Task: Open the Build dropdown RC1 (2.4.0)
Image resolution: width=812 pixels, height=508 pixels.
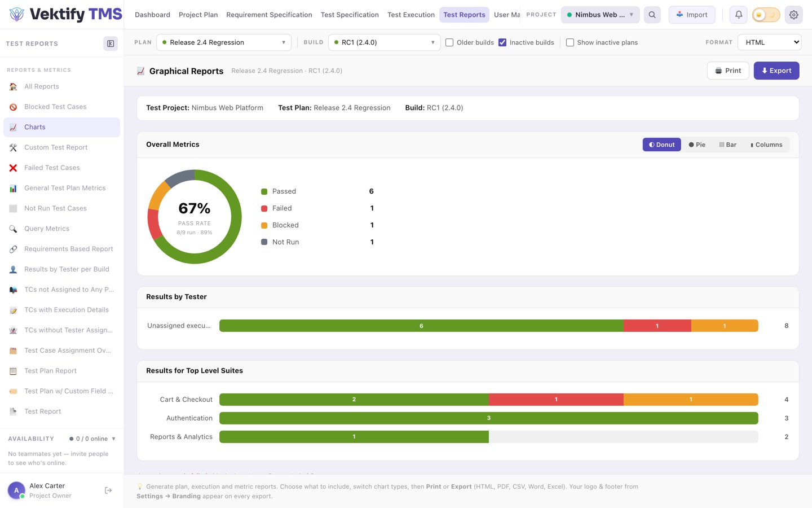Action: click(385, 42)
